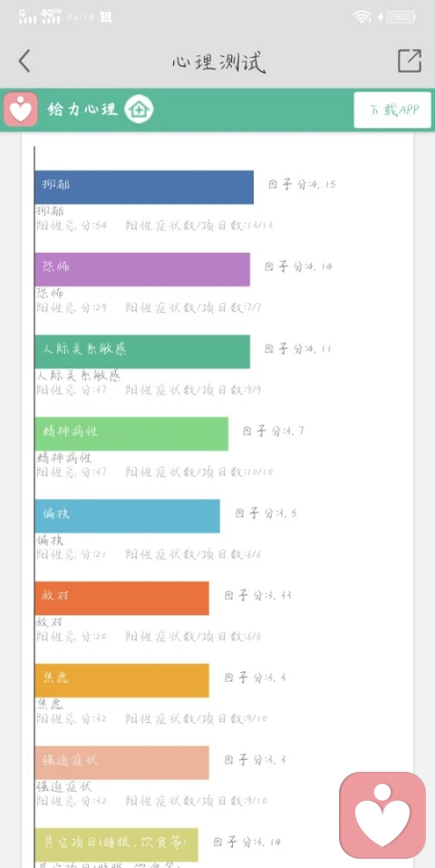Tap the back arrow in header
This screenshot has width=435, height=868.
[x=24, y=61]
